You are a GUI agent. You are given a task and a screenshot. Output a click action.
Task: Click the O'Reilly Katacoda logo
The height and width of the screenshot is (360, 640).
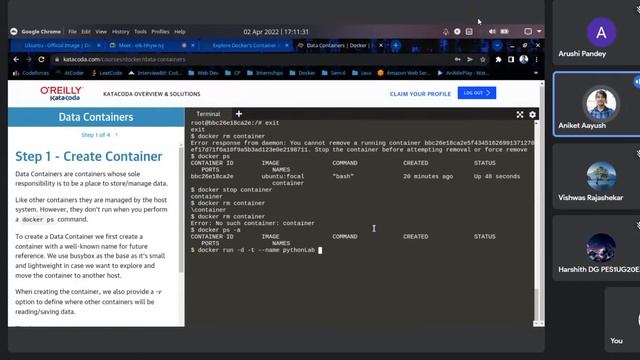[x=62, y=93]
